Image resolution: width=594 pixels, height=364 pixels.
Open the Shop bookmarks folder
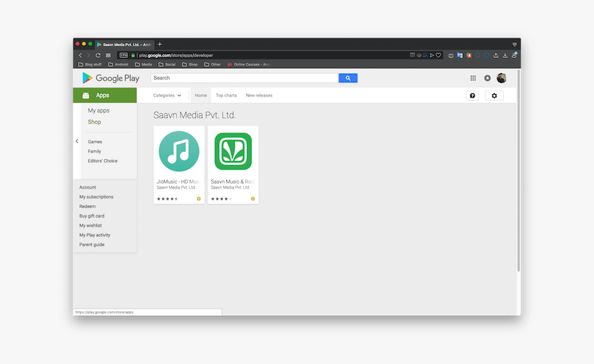tap(190, 64)
